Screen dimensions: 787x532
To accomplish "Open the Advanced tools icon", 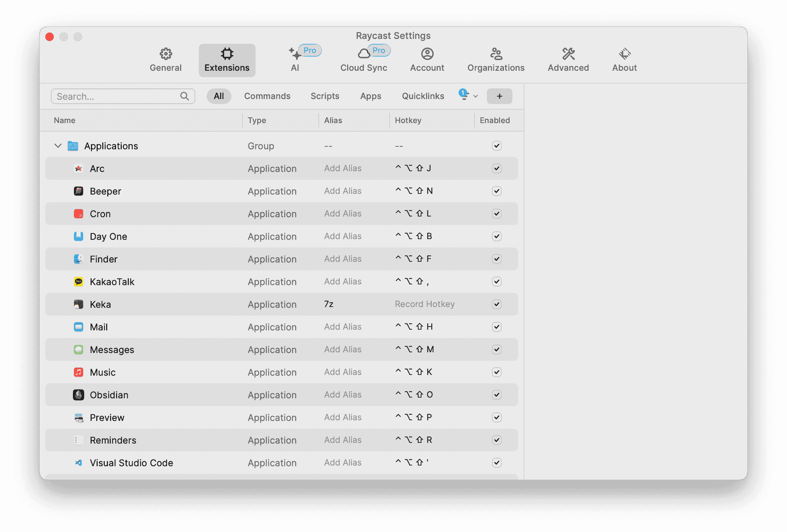I will 568,54.
